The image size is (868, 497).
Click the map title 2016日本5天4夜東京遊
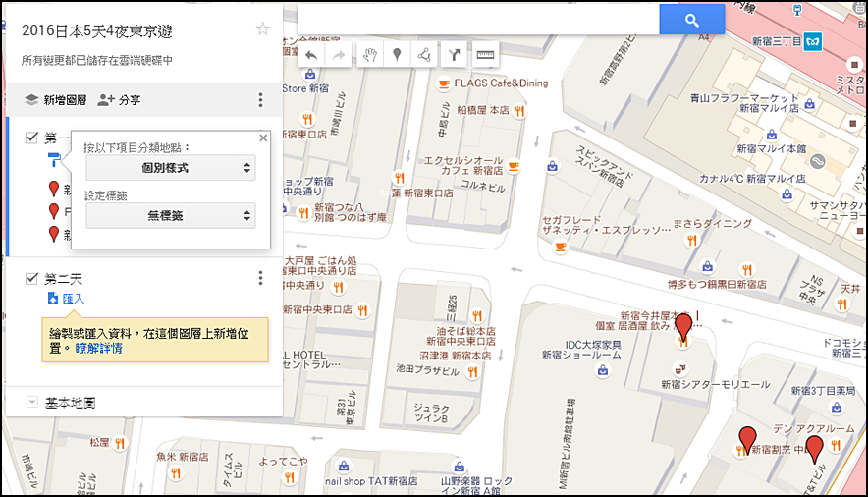click(x=97, y=31)
